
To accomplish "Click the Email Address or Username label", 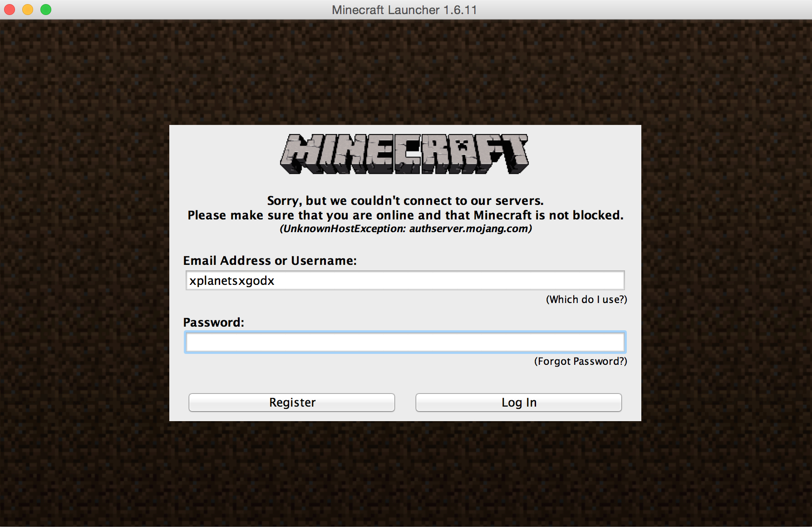I will [270, 260].
